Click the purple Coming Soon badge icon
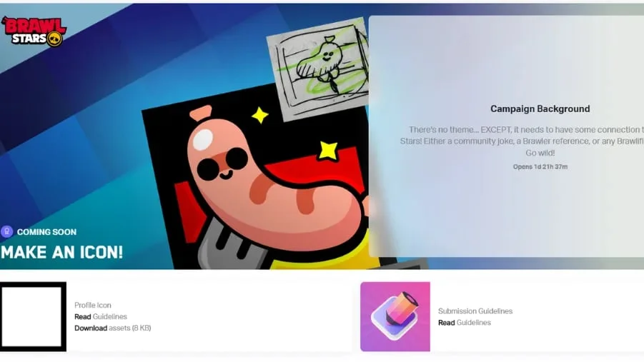Image resolution: width=644 pixels, height=362 pixels. click(x=6, y=231)
